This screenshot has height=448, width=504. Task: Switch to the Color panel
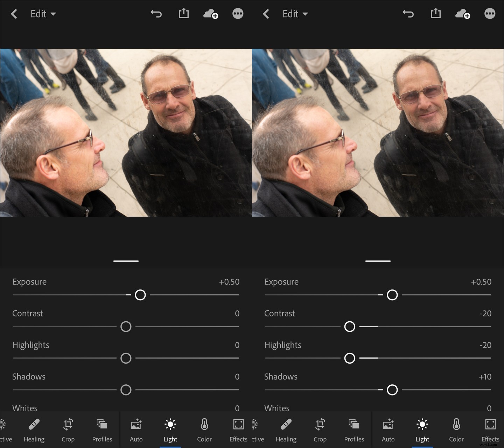204,430
